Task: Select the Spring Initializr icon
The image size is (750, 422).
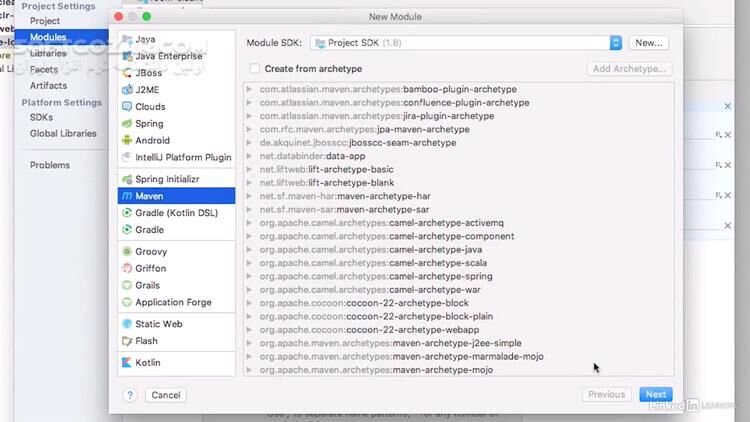Action: point(127,179)
